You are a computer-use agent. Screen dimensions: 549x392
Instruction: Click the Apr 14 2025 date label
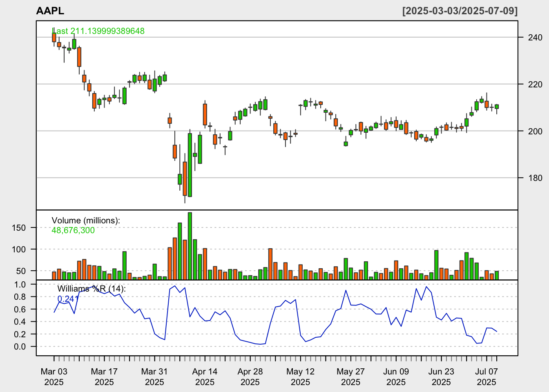tap(205, 377)
